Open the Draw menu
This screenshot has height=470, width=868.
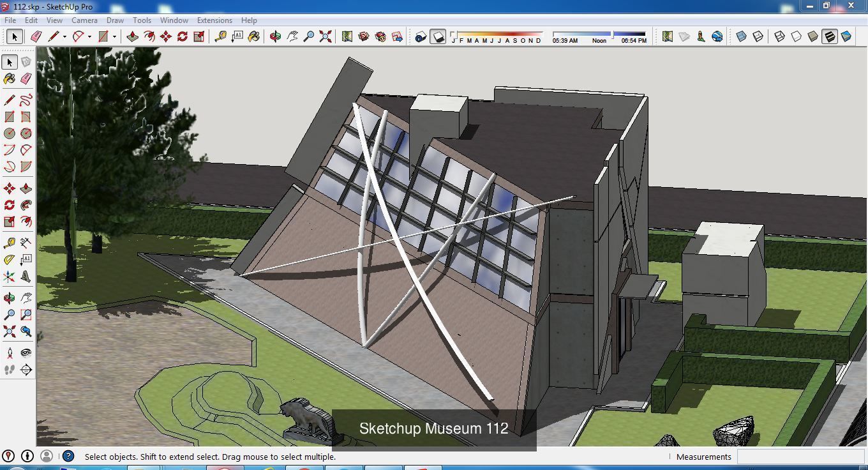(x=115, y=20)
